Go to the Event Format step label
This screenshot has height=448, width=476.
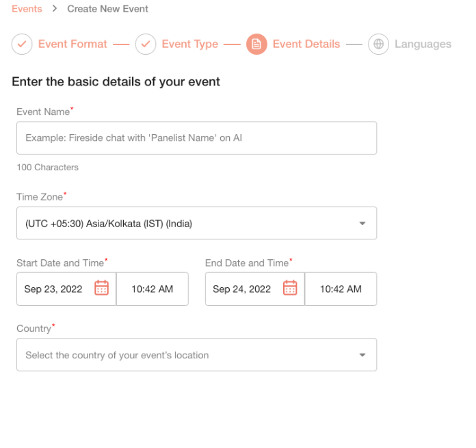[72, 44]
